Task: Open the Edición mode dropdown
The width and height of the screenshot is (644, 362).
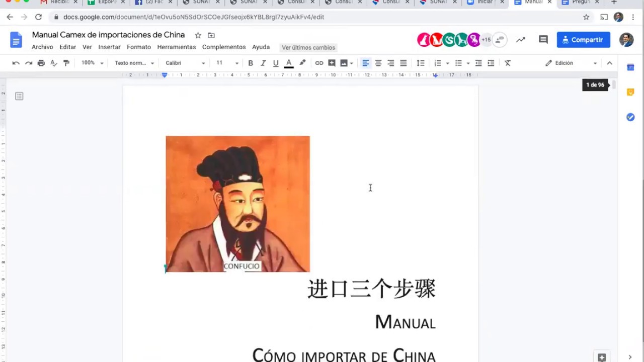Action: pyautogui.click(x=571, y=63)
